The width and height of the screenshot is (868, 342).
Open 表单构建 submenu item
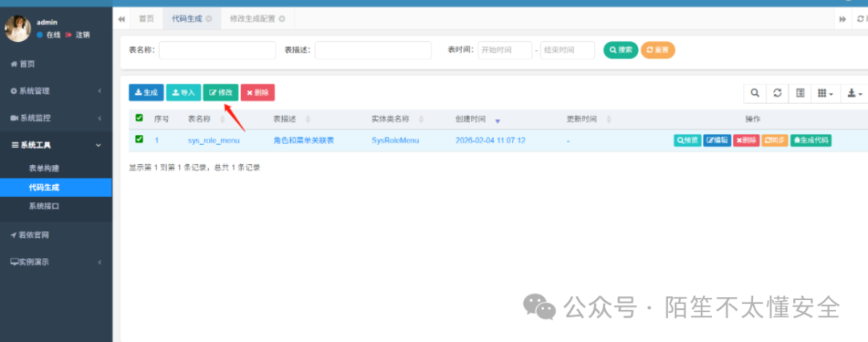click(x=43, y=168)
